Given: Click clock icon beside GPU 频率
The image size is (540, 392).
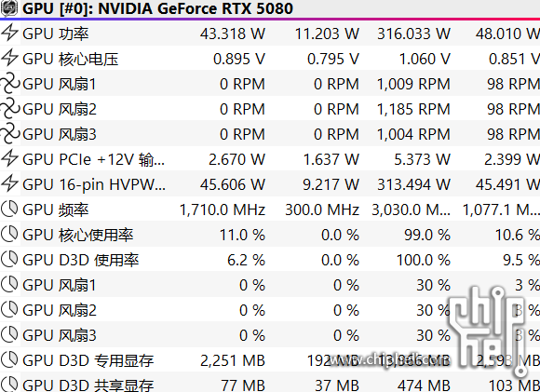Looking at the screenshot, I should [9, 210].
